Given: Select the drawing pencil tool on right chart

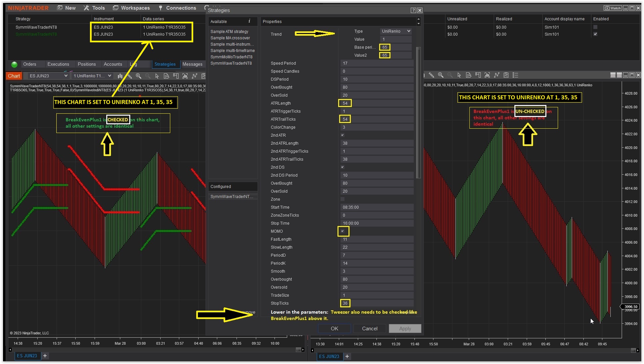Looking at the screenshot, I should (x=431, y=75).
